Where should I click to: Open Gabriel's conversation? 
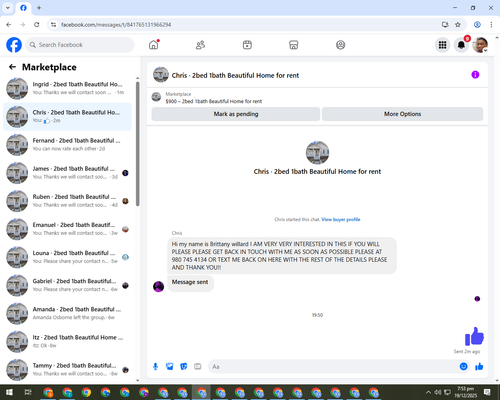click(67, 285)
